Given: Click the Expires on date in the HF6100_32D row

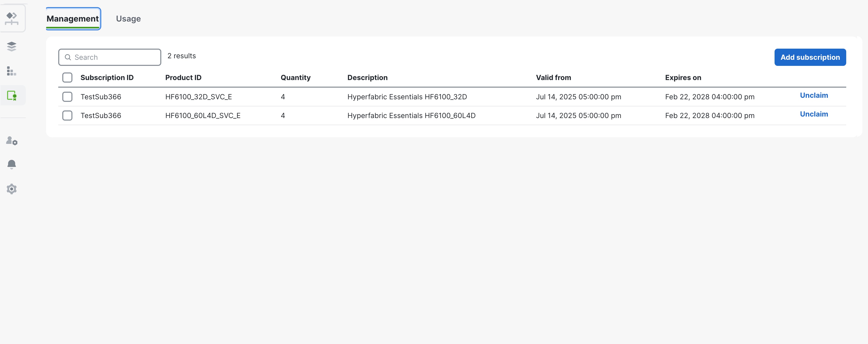Looking at the screenshot, I should coord(710,97).
